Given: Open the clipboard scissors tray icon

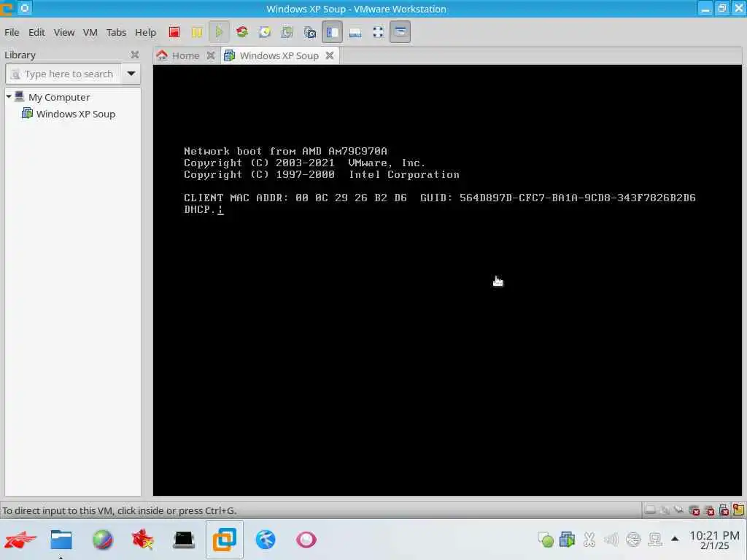Looking at the screenshot, I should click(x=589, y=540).
